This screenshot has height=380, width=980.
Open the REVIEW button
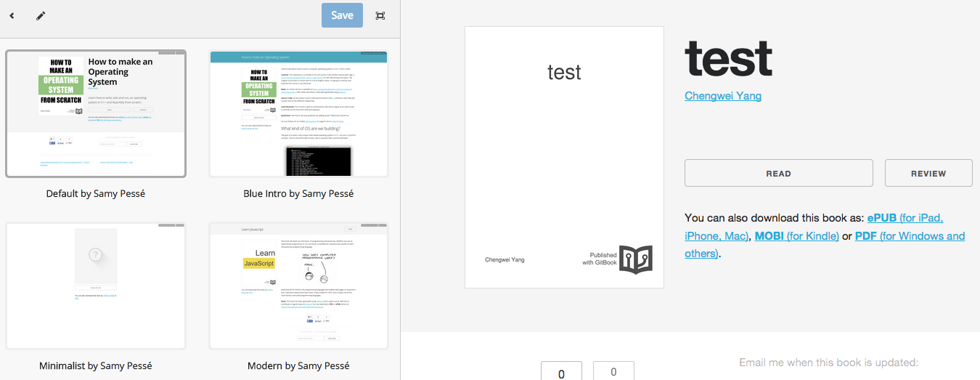(x=928, y=174)
